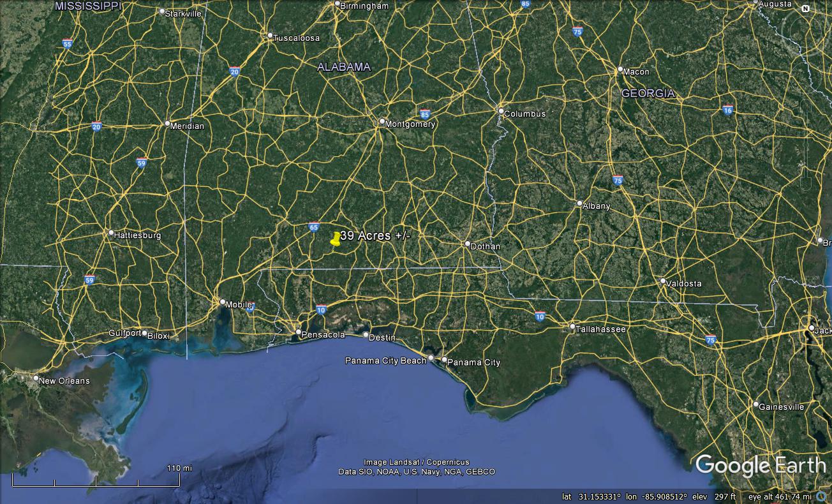Click the yellow pushpin placemark icon
The width and height of the screenshot is (832, 504).
coord(336,239)
